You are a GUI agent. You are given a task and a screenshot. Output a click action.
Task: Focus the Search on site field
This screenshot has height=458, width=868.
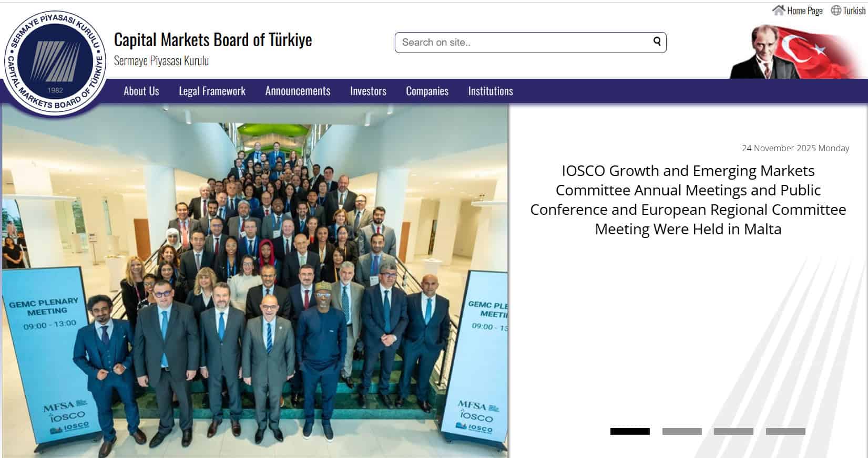[x=530, y=43]
